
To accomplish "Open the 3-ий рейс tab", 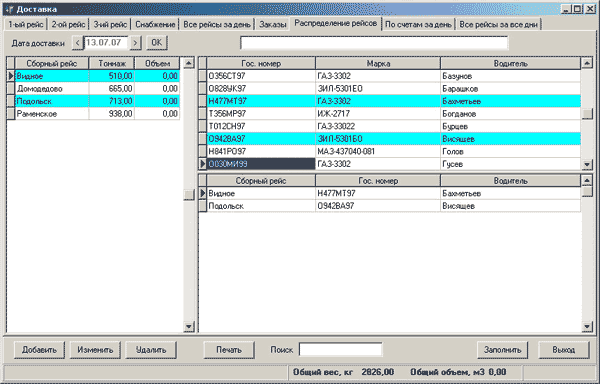I will [x=110, y=24].
